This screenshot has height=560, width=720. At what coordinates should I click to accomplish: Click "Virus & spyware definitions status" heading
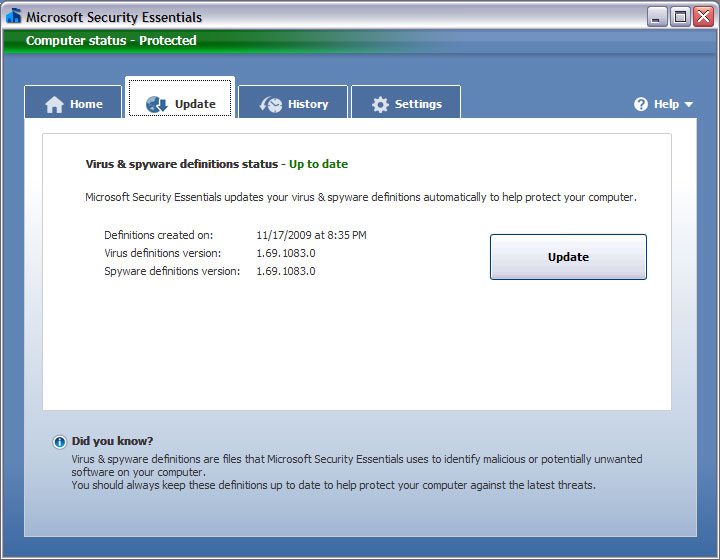click(182, 164)
